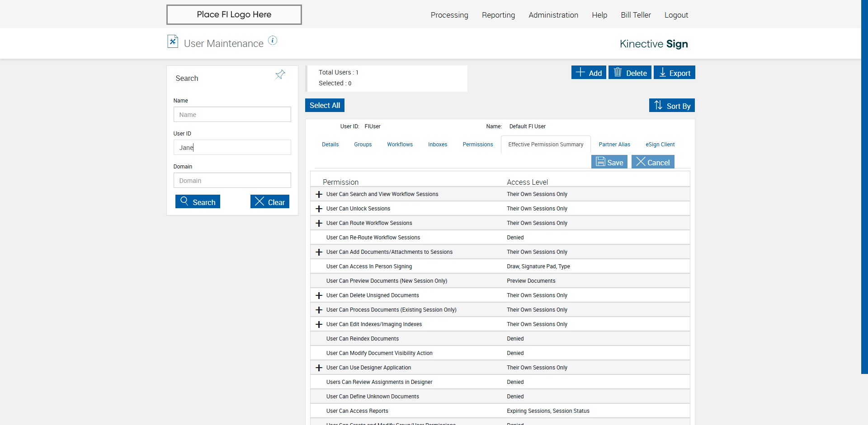The height and width of the screenshot is (425, 868).
Task: Click Logout link
Action: click(x=676, y=15)
